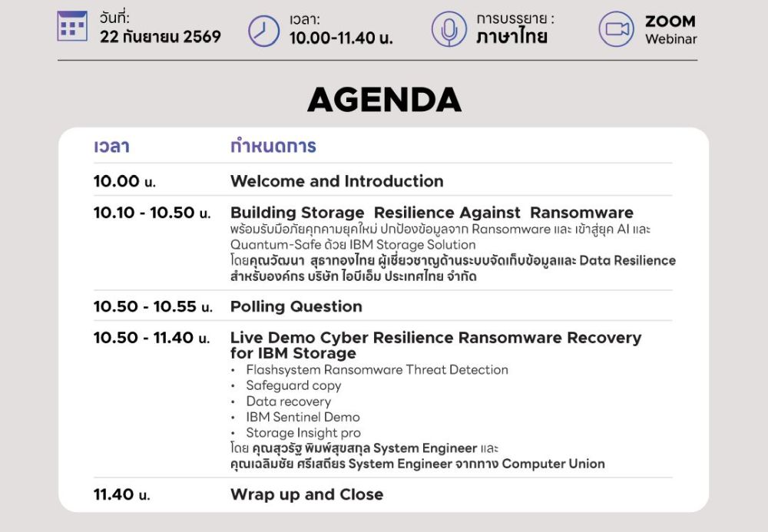The image size is (768, 532).
Task: Select 'Welcome and Introduction' agenda row
Action: coord(337,181)
